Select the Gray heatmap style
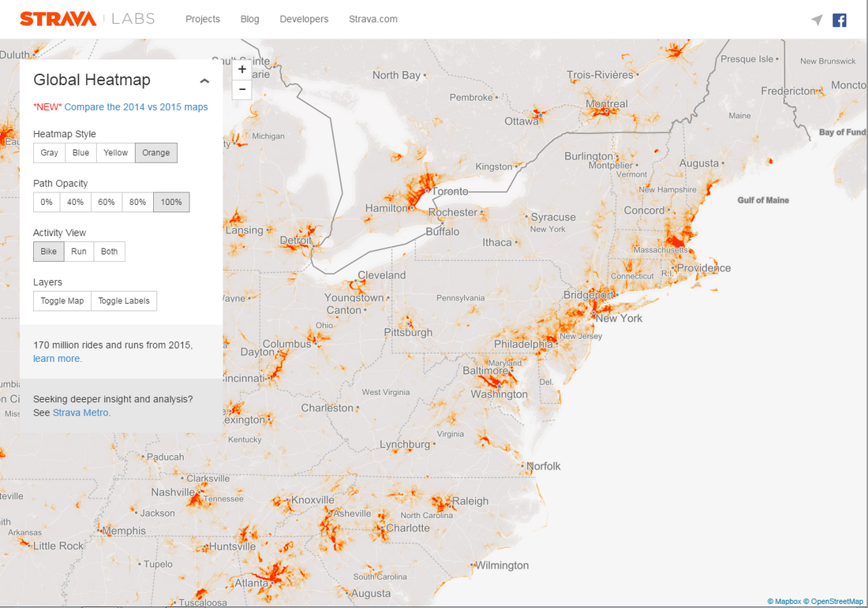This screenshot has height=608, width=868. [49, 153]
